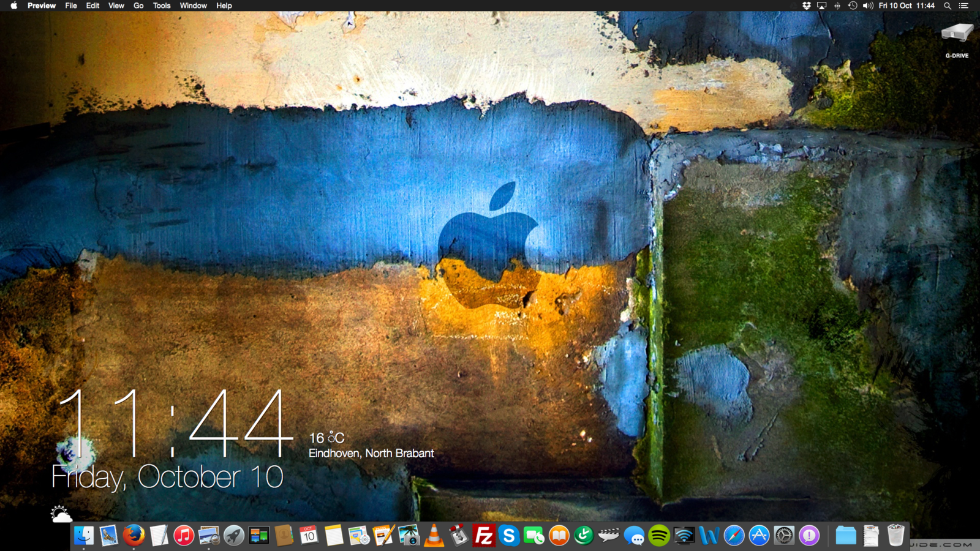Image resolution: width=980 pixels, height=551 pixels.
Task: Open Launchpad rocket icon
Action: click(234, 536)
